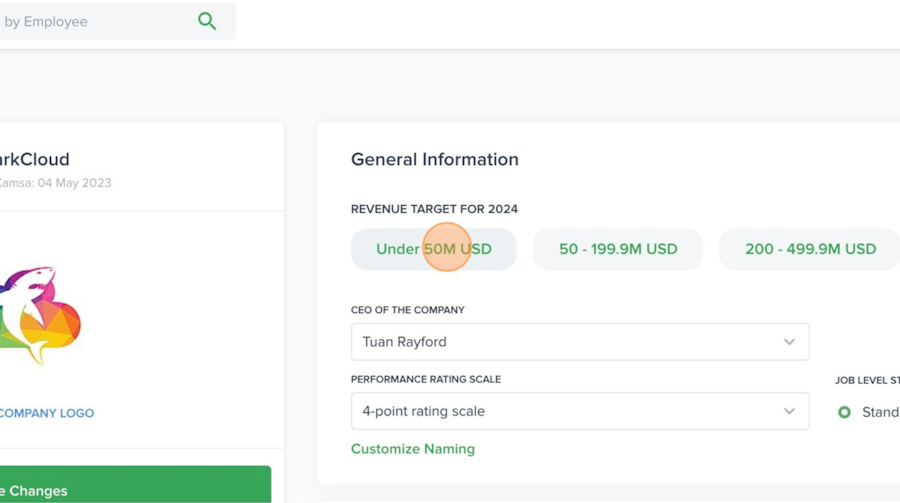This screenshot has height=503, width=900.
Task: Expand the Performance Rating Scale dropdown
Action: tap(579, 411)
